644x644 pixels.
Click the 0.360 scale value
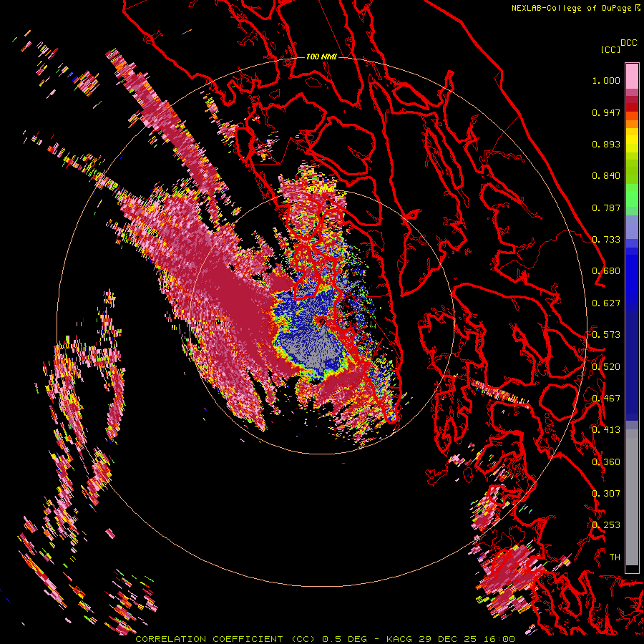coord(606,462)
